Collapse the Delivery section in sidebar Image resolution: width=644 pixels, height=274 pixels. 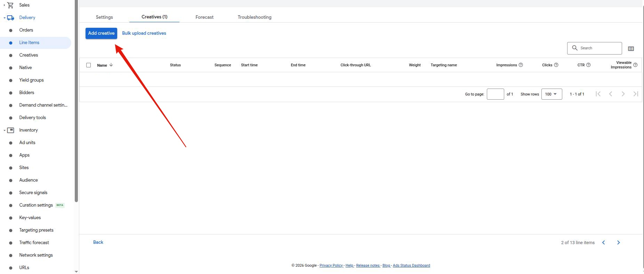pos(5,18)
